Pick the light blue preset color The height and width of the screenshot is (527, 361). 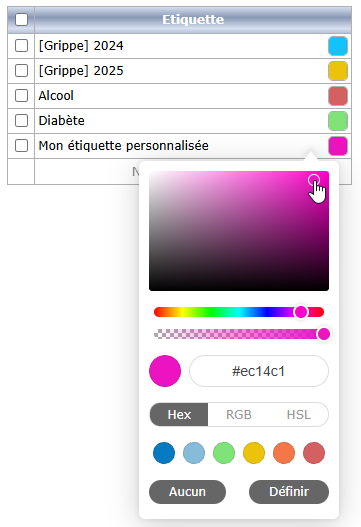(194, 453)
